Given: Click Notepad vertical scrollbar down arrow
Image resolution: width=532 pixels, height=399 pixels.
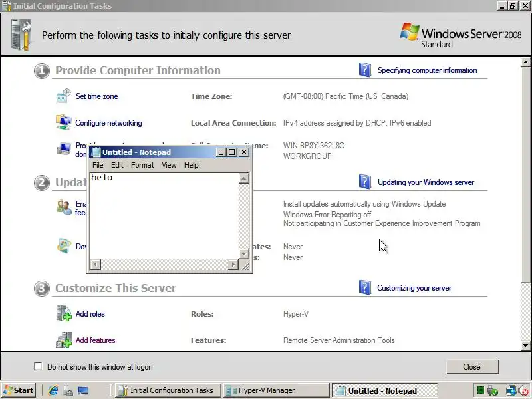Looking at the screenshot, I should [x=243, y=253].
